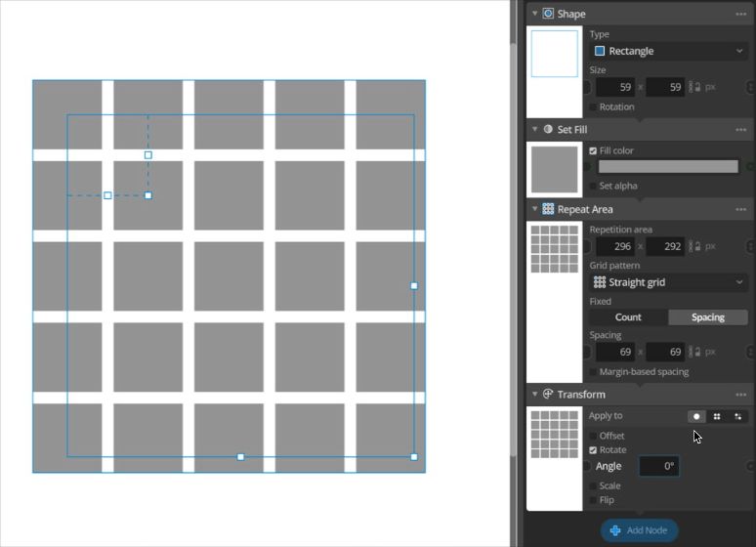Enable Margin-based spacing checkbox
This screenshot has height=547, width=756.
(593, 371)
